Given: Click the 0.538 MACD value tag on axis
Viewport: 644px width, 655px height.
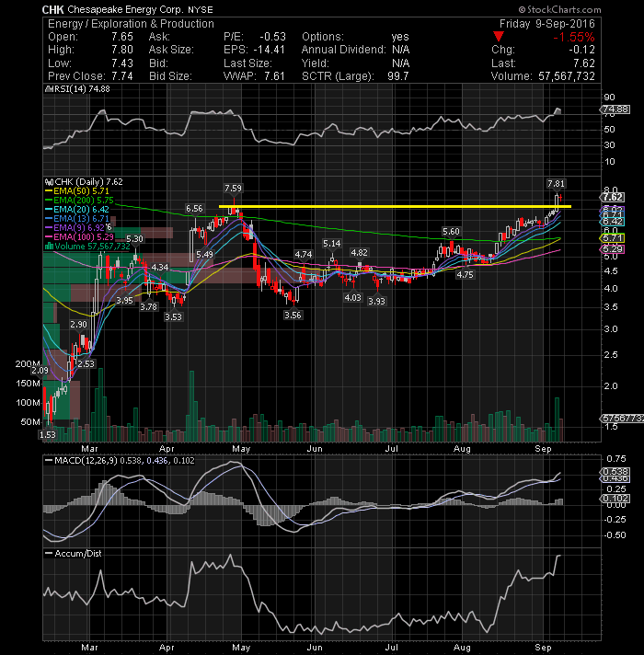Looking at the screenshot, I should tap(615, 472).
